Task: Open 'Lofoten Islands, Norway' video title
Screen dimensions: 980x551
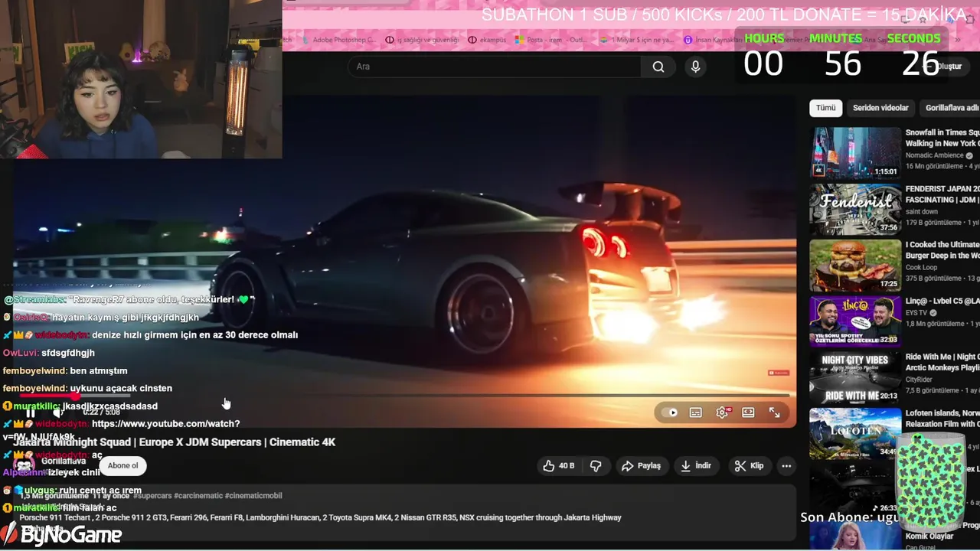Action: click(942, 419)
